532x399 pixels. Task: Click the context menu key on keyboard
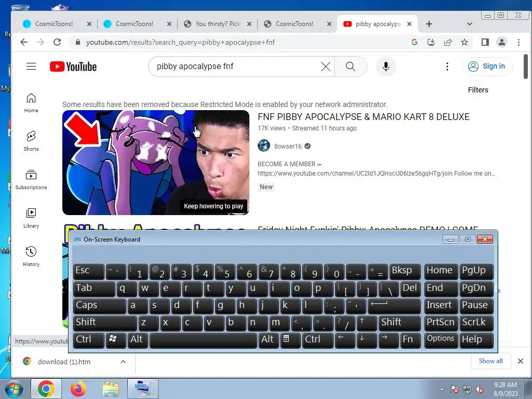point(290,340)
